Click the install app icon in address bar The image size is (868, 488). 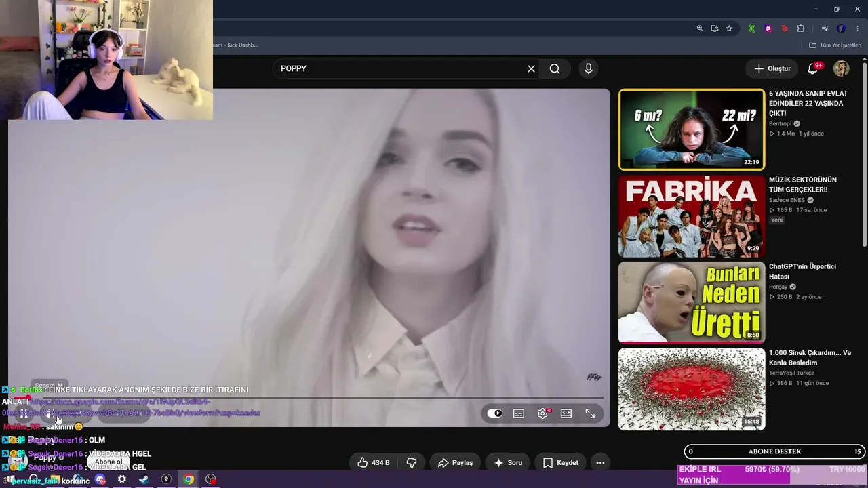tap(715, 28)
